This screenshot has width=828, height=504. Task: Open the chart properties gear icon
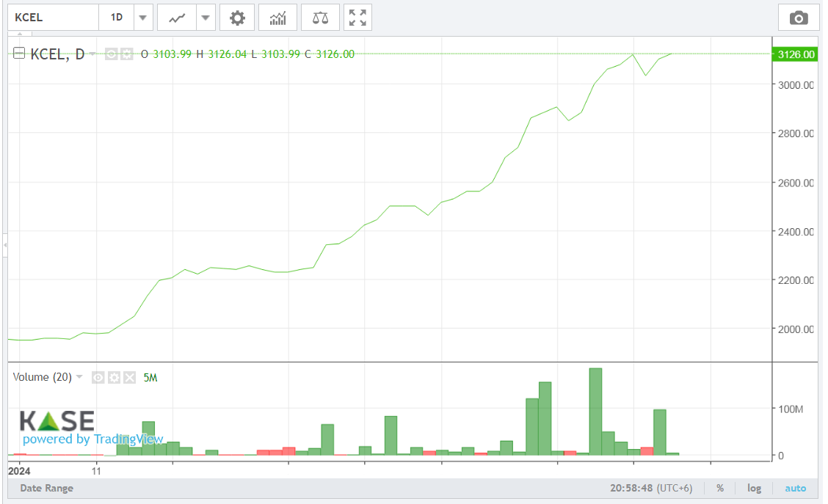click(x=237, y=18)
